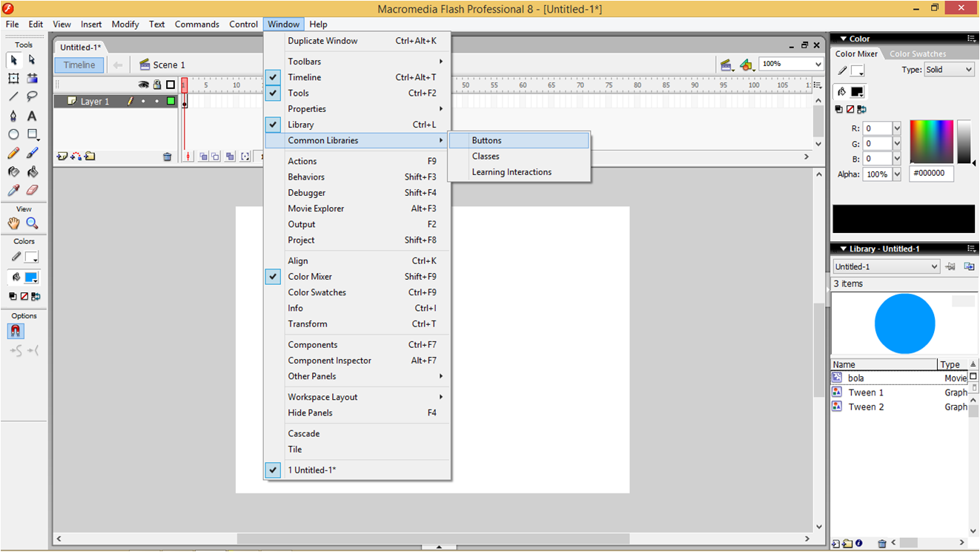Screen dimensions: 980x552
Task: Open the Alpha value dropdown arrow
Action: (x=897, y=174)
